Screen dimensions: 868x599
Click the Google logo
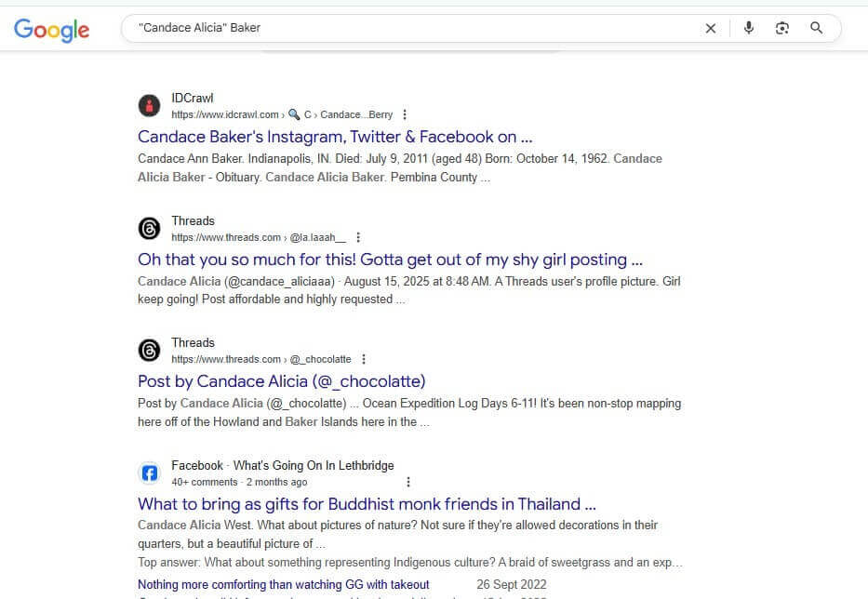pyautogui.click(x=52, y=29)
